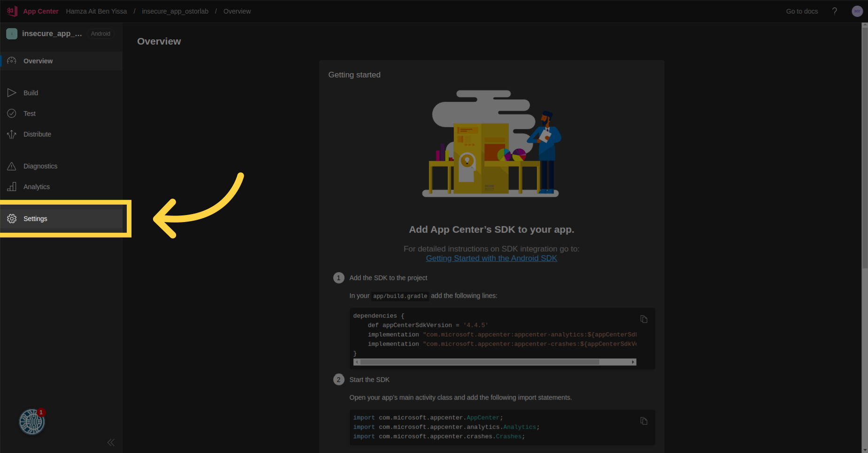Viewport: 868px width, 453px height.
Task: Click the Distribute branching icon
Action: tap(12, 135)
